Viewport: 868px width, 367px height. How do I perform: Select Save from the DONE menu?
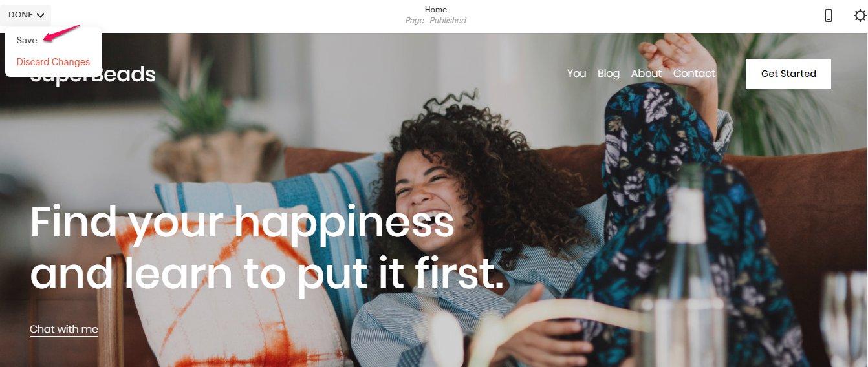pos(27,40)
